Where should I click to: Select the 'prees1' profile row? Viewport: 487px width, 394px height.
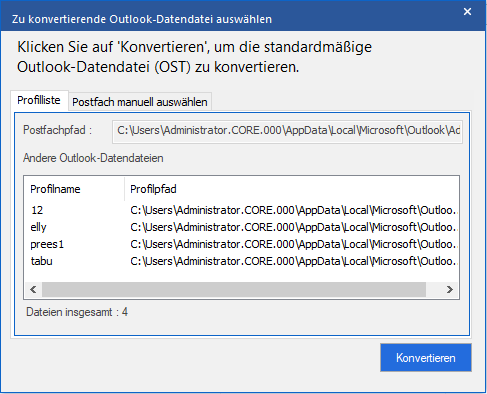pyautogui.click(x=242, y=244)
